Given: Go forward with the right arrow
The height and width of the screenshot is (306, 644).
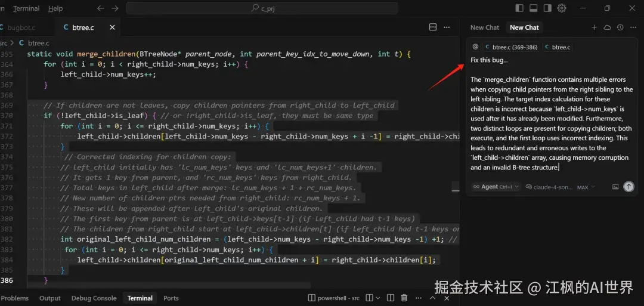Looking at the screenshot, I should tap(115, 8).
